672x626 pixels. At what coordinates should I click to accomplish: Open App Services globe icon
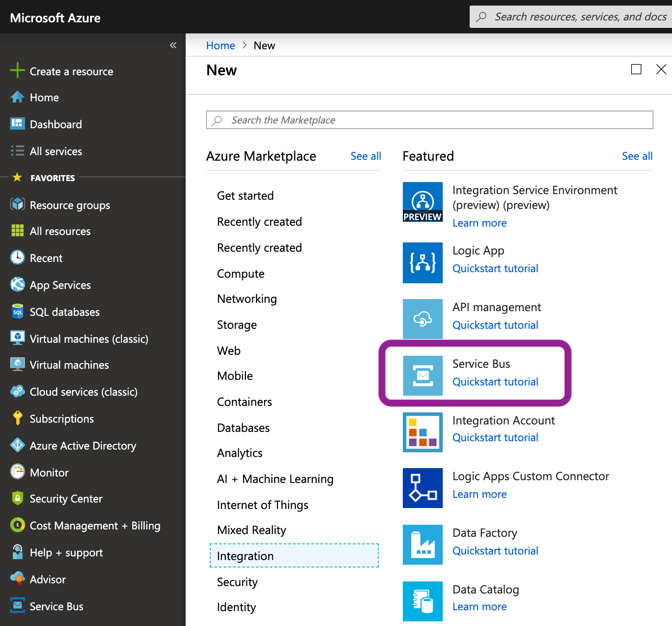[x=17, y=284]
